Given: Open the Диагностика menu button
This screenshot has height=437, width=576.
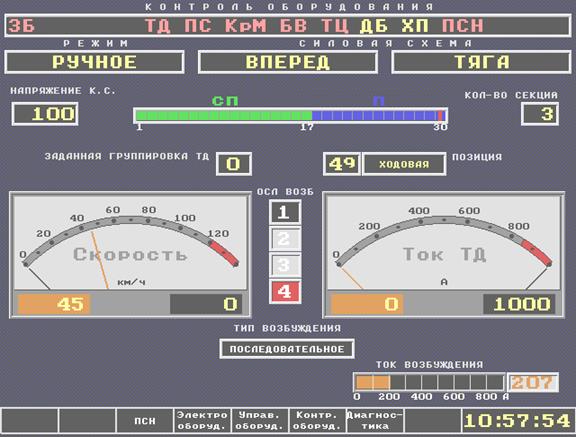Looking at the screenshot, I should (374, 421).
